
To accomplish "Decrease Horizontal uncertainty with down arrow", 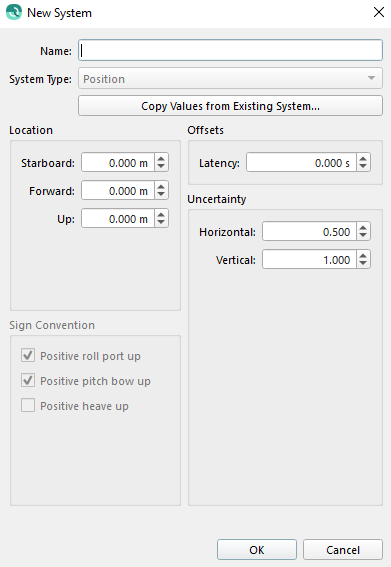I will (x=363, y=236).
